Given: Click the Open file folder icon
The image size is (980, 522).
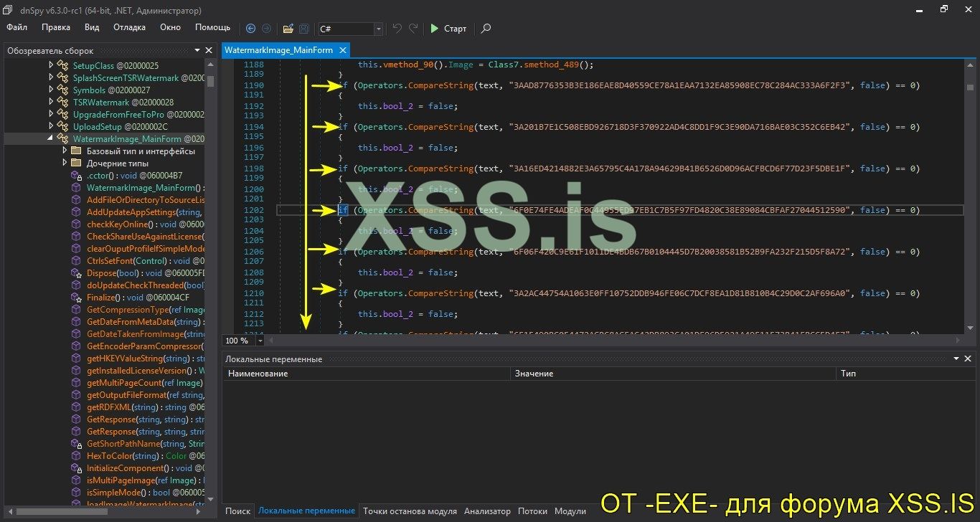Looking at the screenshot, I should 288,29.
